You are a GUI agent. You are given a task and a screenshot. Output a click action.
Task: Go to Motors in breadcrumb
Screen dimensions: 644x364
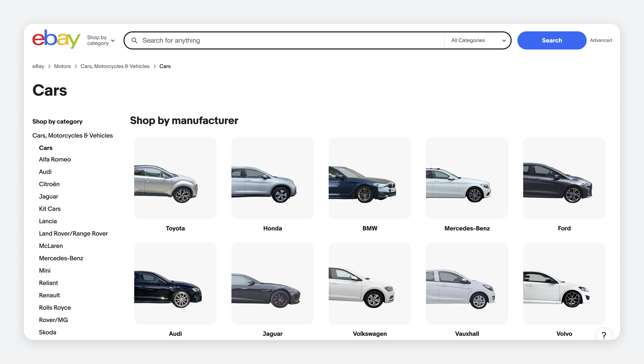(x=62, y=66)
